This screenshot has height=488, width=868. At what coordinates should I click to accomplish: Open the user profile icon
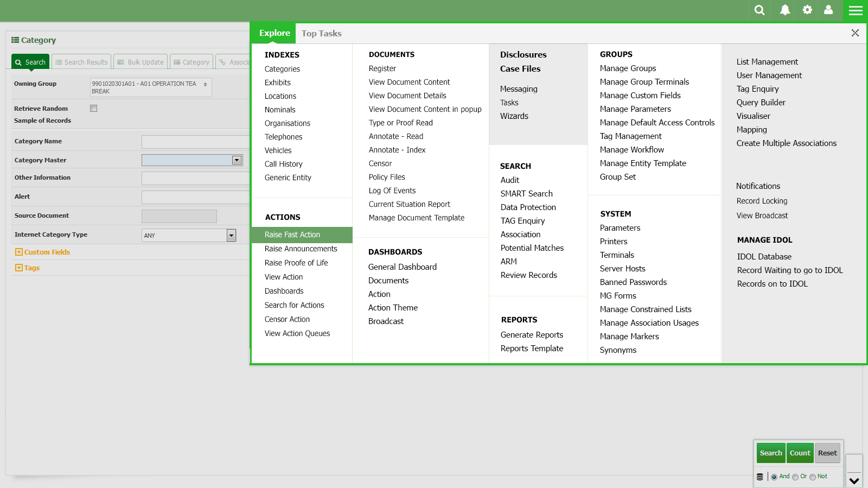(x=828, y=10)
